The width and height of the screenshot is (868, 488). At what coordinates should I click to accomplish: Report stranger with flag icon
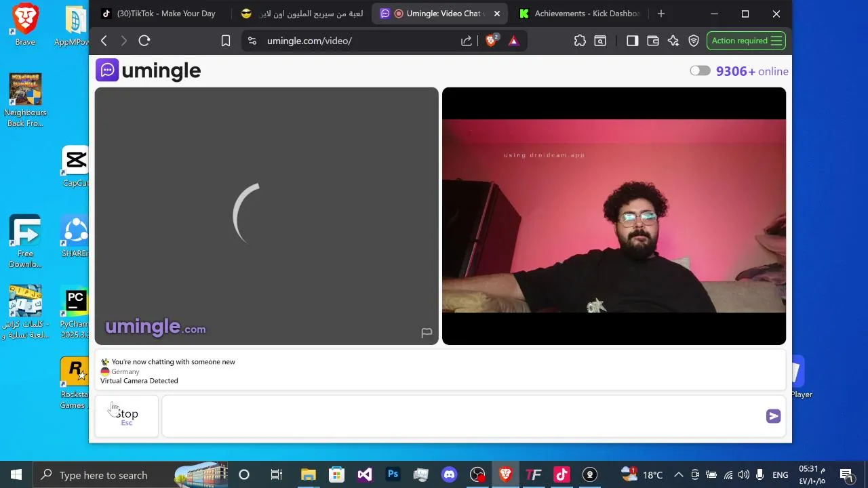point(427,333)
